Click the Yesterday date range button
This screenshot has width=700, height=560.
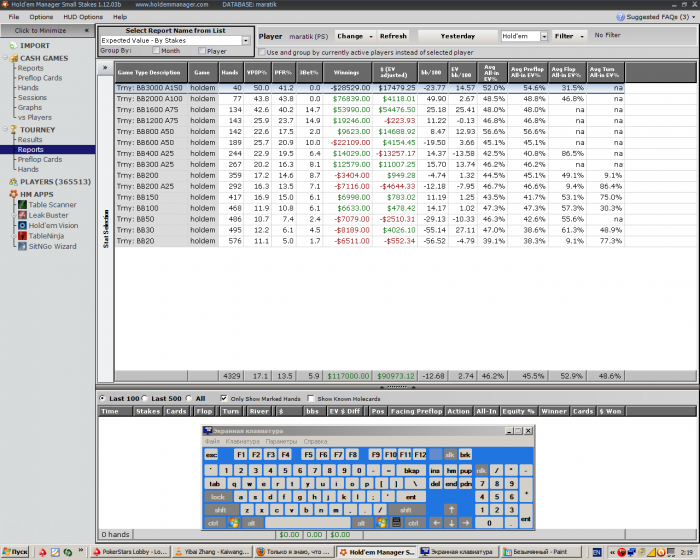[x=458, y=36]
